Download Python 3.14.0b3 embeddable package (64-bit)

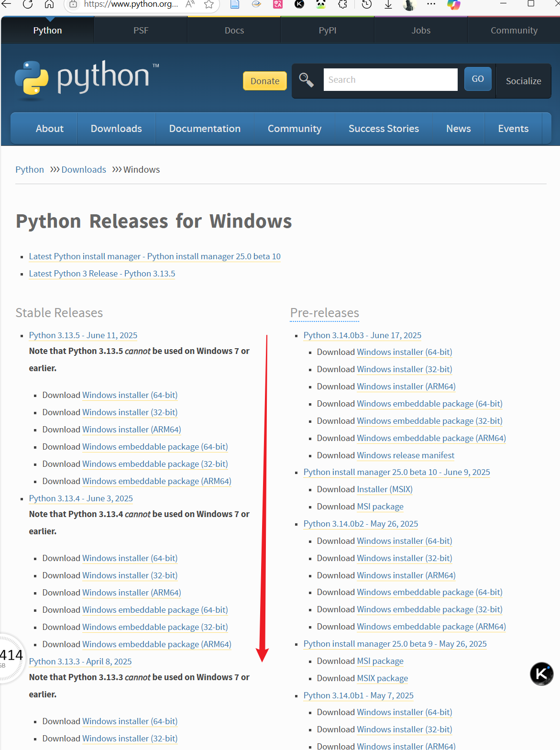(x=429, y=404)
